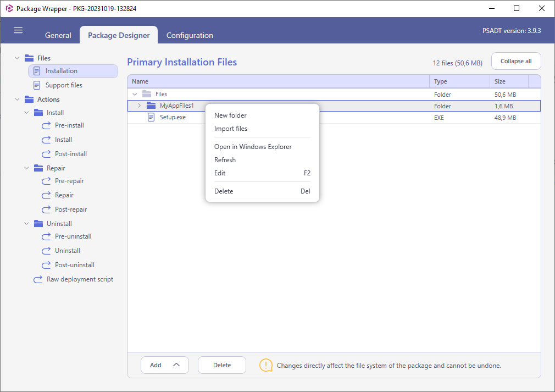Screen dimensions: 555x392
Task: Select the Package Designer tab
Action: 119,35
